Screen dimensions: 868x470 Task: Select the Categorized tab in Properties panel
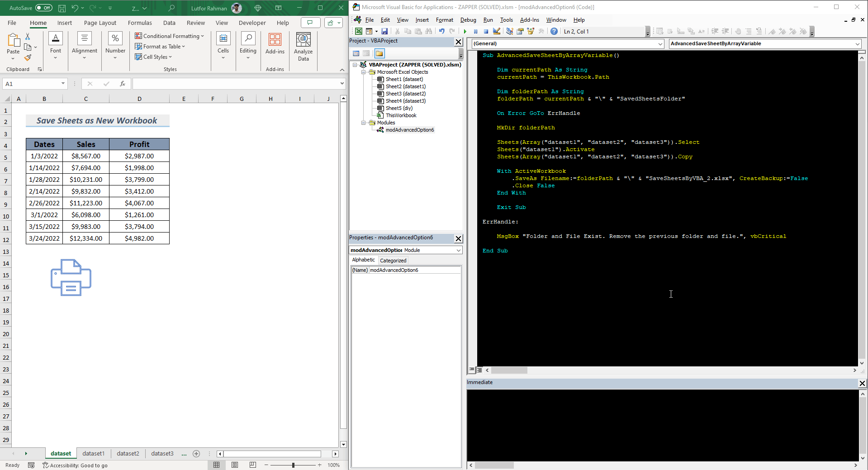[x=393, y=260]
